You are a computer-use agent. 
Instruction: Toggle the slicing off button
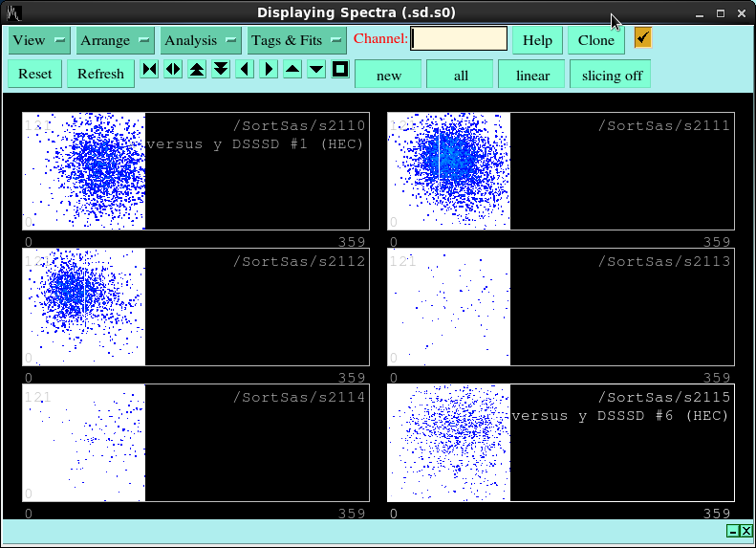611,75
